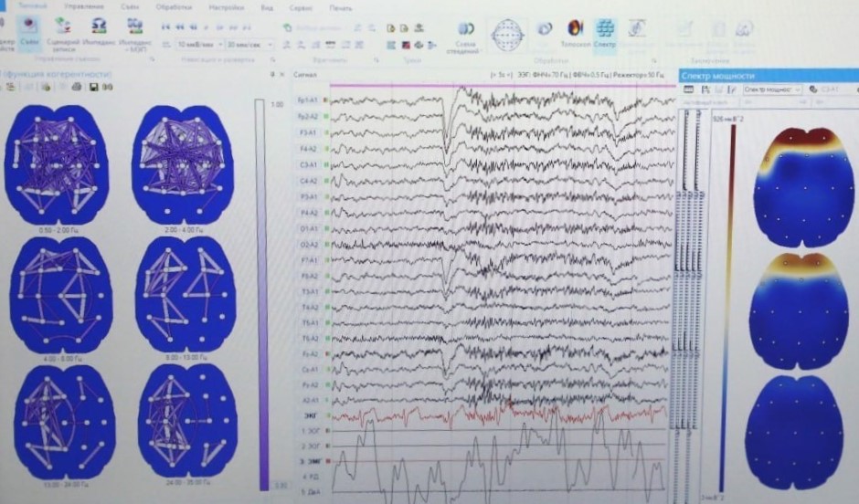Jump to the record end
Image resolution: width=859 pixels, height=504 pixels.
(247, 26)
